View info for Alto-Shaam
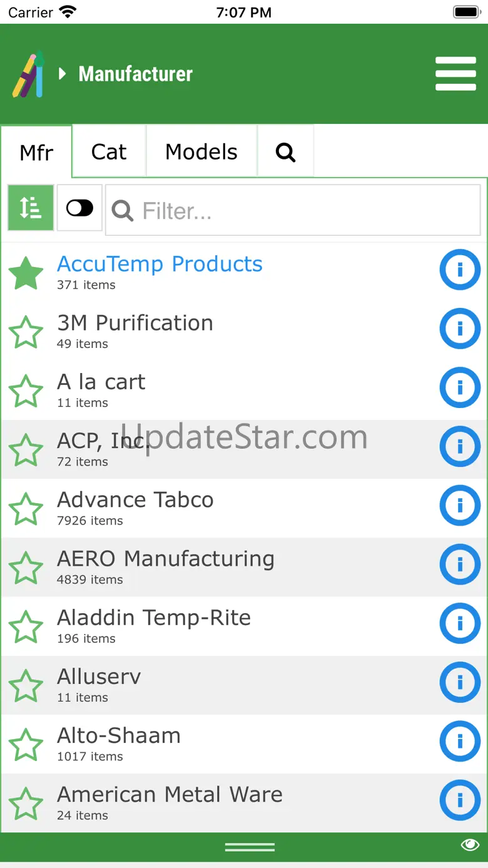 [x=460, y=741]
